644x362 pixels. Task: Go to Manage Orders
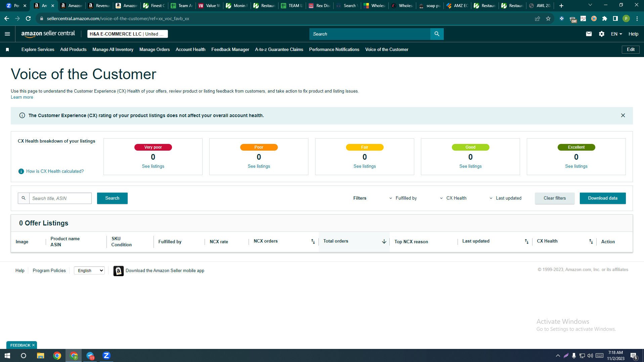pyautogui.click(x=155, y=50)
